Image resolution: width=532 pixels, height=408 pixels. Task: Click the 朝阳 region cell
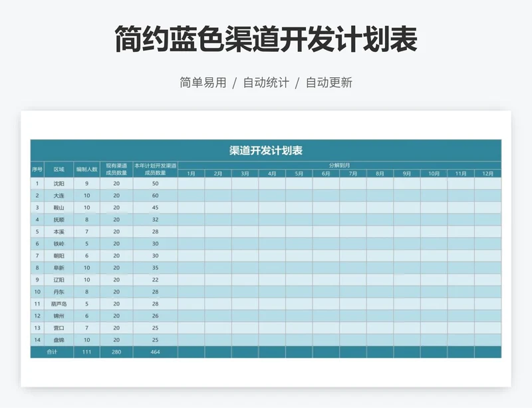[59, 256]
